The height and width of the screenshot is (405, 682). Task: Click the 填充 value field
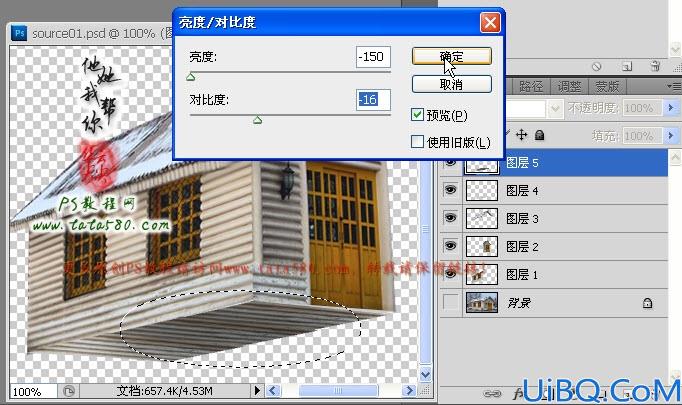(x=642, y=136)
